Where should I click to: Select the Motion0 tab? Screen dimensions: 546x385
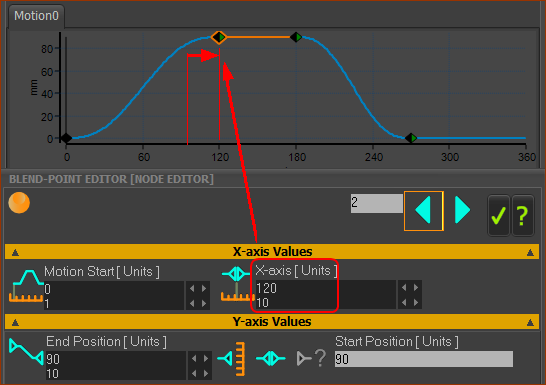pyautogui.click(x=36, y=16)
